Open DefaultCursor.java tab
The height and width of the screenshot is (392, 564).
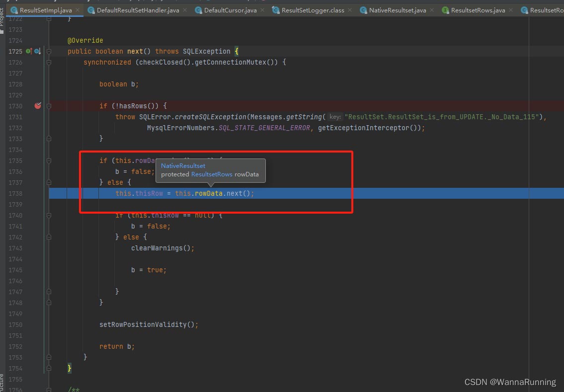click(230, 10)
